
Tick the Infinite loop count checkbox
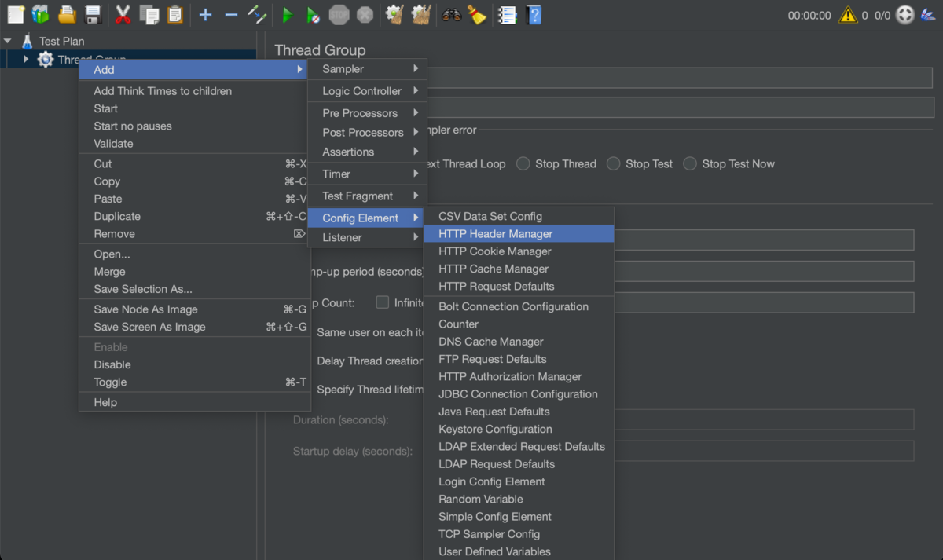pos(383,302)
